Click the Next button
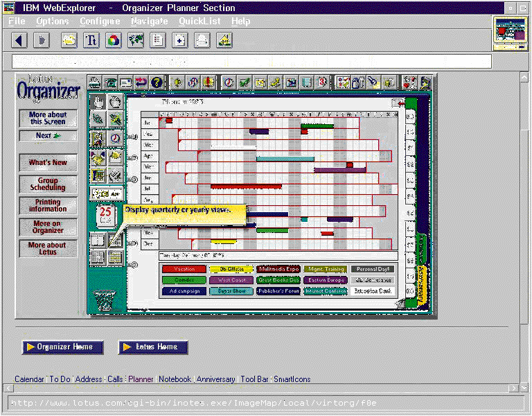This screenshot has width=532, height=416. point(48,135)
